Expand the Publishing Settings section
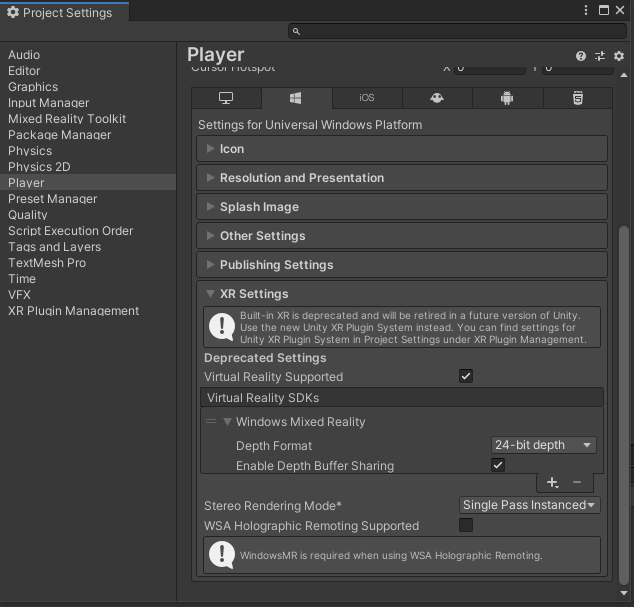Screen dimensions: 634x607 tap(402, 265)
